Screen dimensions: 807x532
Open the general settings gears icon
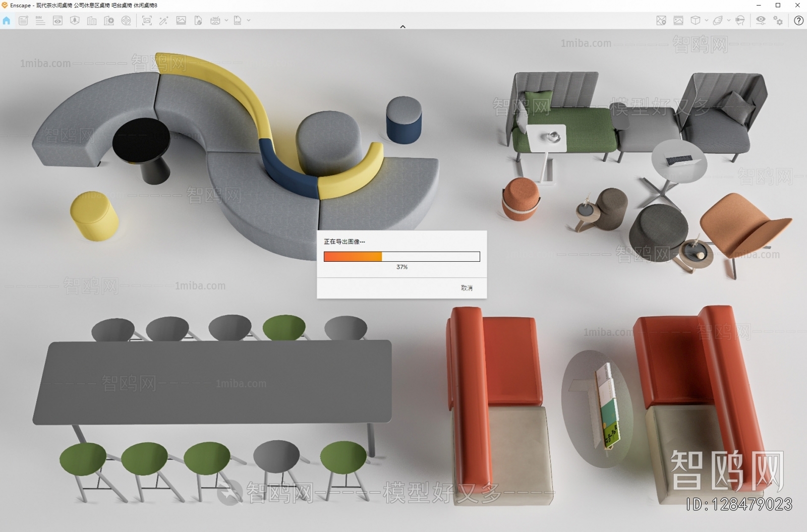(x=778, y=21)
